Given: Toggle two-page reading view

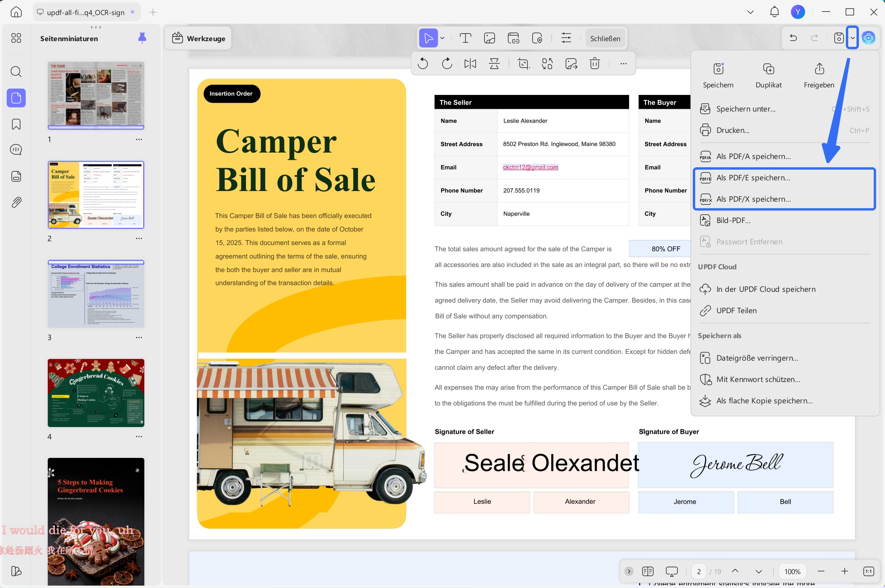Looking at the screenshot, I should pos(647,571).
